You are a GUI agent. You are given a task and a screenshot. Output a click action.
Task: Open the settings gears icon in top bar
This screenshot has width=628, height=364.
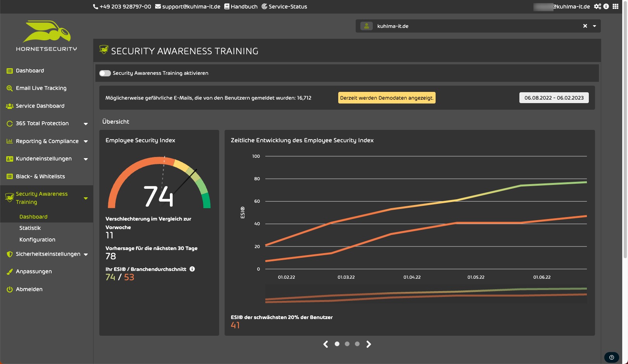(597, 6)
